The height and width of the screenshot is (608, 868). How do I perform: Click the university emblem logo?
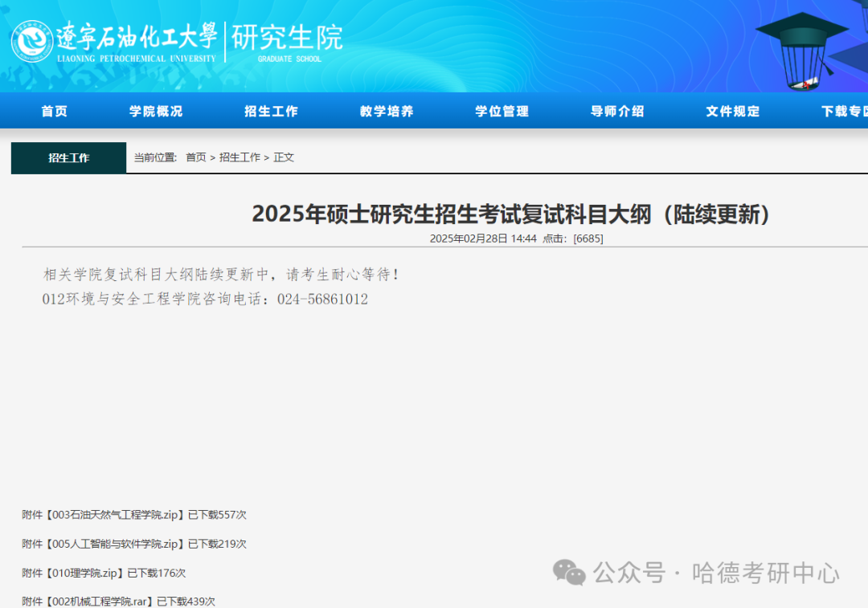click(x=32, y=42)
